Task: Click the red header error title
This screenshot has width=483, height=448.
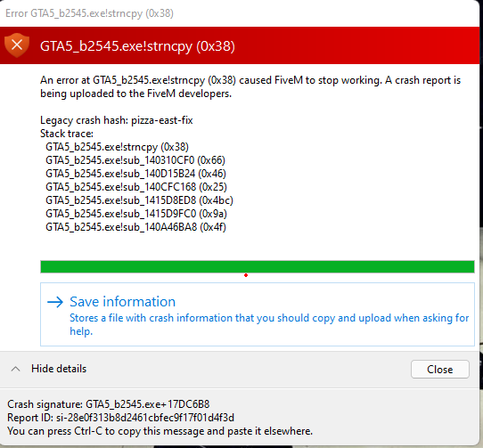Action: click(x=137, y=46)
